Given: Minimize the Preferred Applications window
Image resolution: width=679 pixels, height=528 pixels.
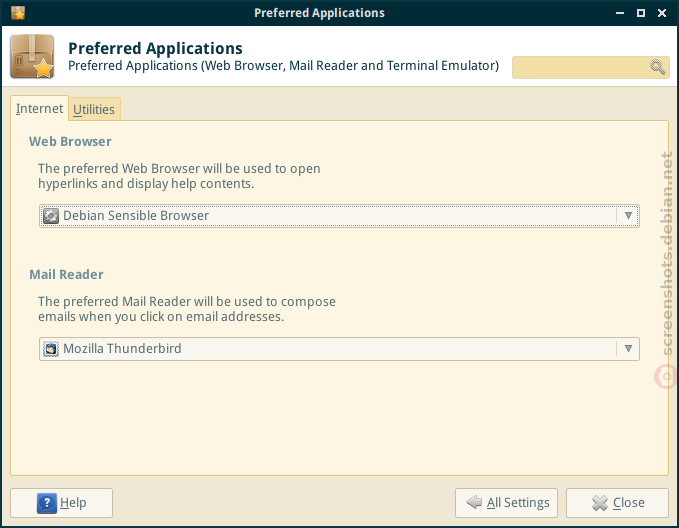Looking at the screenshot, I should 620,13.
